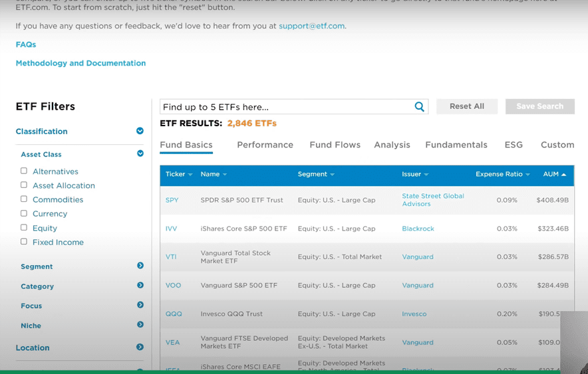Check the Alternatives asset class checkbox
This screenshot has height=374, width=588.
[x=24, y=171]
